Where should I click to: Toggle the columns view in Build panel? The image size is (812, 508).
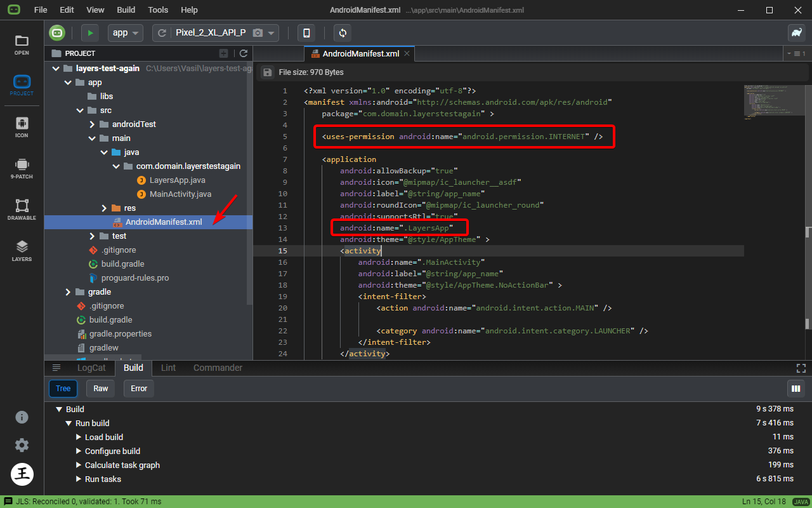click(x=796, y=389)
